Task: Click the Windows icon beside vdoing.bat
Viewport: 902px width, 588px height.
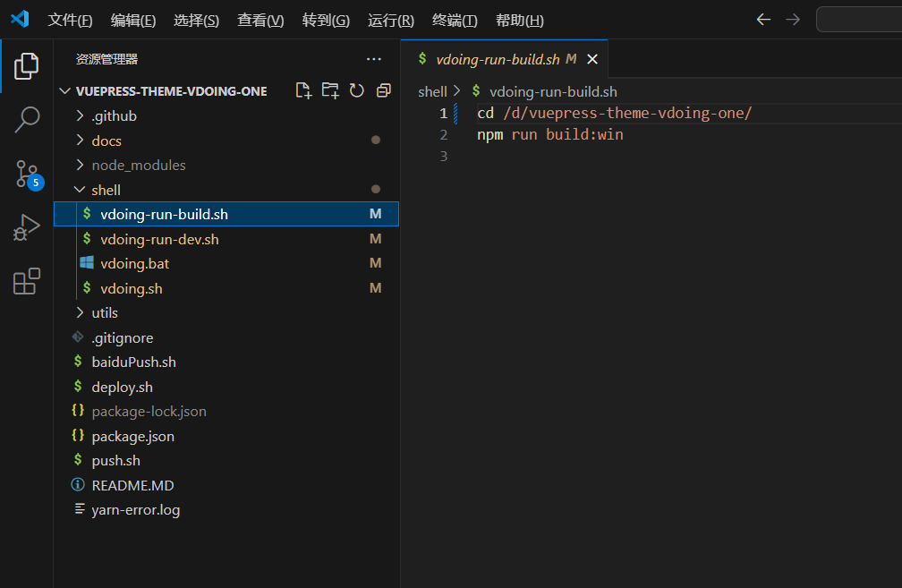Action: tap(87, 263)
